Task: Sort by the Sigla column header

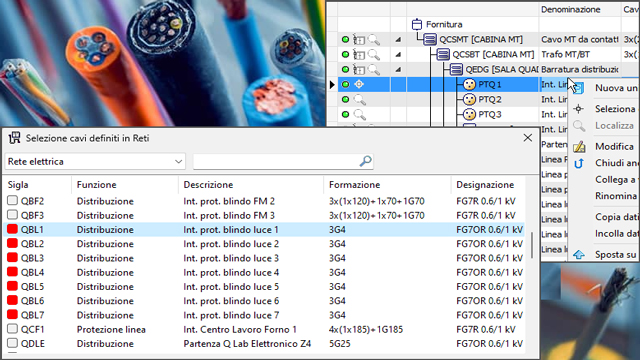Action: coord(18,185)
